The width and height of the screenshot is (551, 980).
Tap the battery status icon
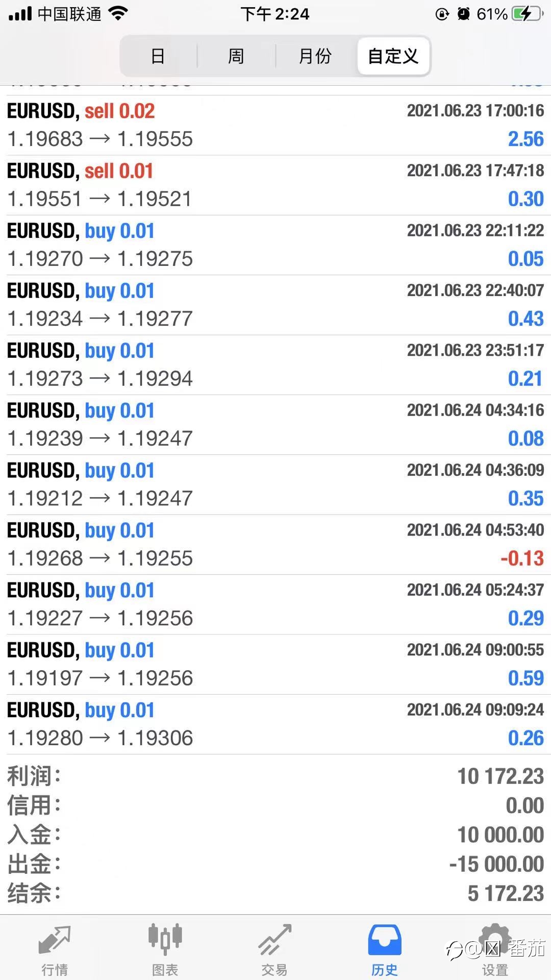click(x=528, y=14)
